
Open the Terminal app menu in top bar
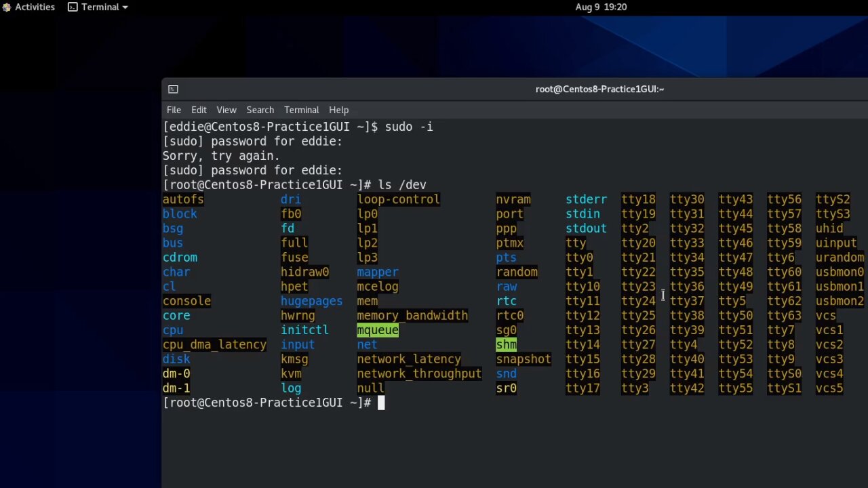coord(98,7)
